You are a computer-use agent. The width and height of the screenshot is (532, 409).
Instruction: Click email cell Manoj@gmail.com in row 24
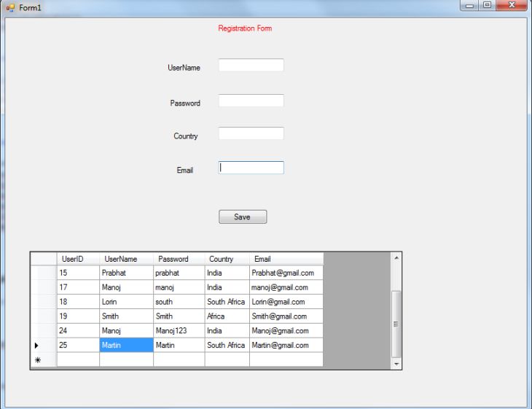click(x=286, y=330)
